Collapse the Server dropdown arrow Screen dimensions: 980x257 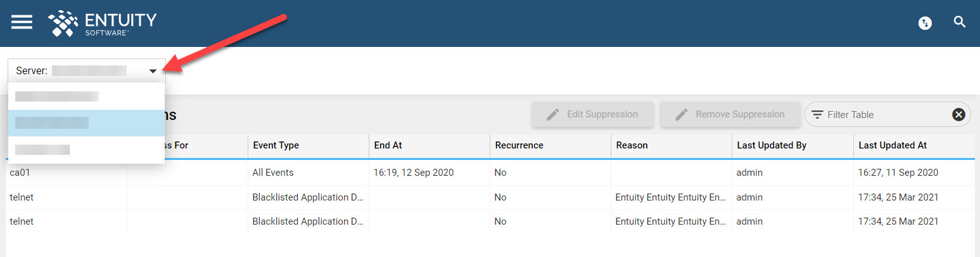[x=153, y=71]
